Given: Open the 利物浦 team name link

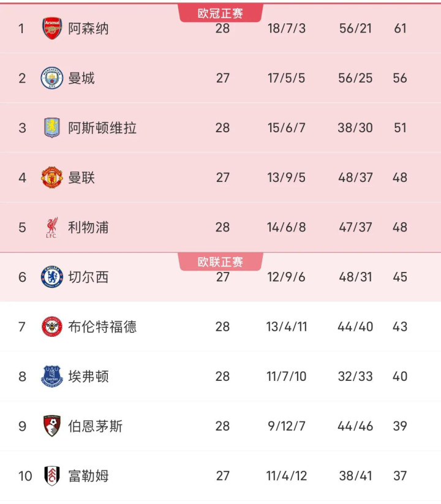Looking at the screenshot, I should [88, 228].
